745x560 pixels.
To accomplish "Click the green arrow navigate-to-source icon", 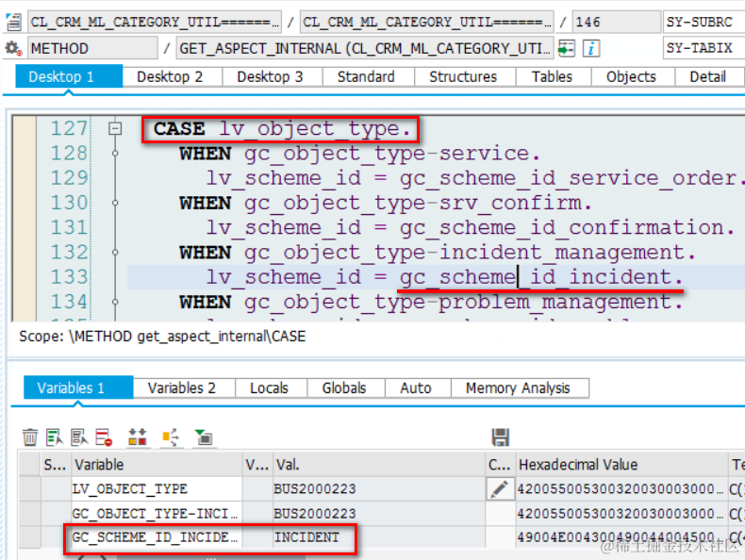I will [x=567, y=48].
